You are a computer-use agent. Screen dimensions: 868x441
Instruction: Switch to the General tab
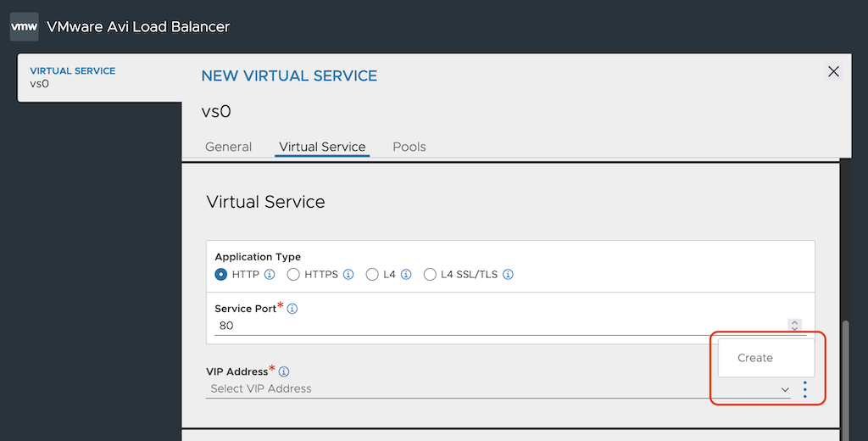pyautogui.click(x=229, y=147)
